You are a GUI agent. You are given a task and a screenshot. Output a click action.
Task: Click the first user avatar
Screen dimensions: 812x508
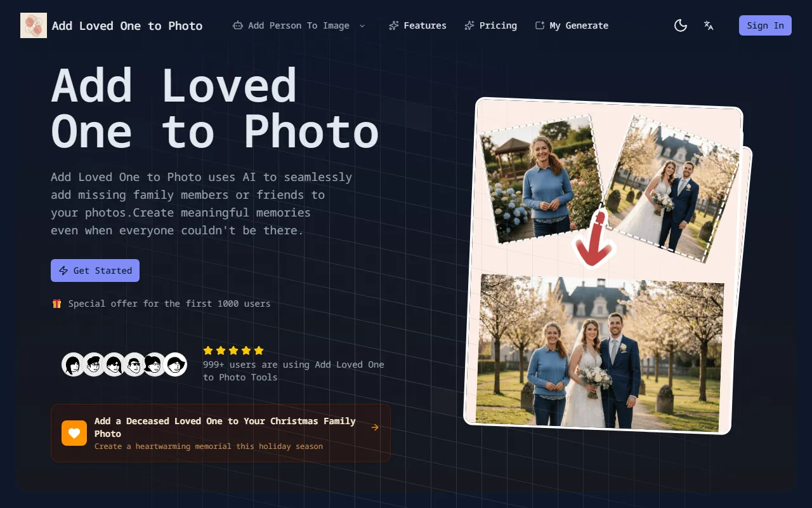tap(73, 364)
